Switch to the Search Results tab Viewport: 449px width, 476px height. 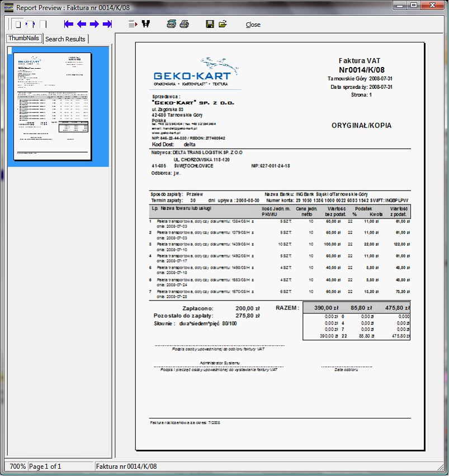[x=65, y=39]
